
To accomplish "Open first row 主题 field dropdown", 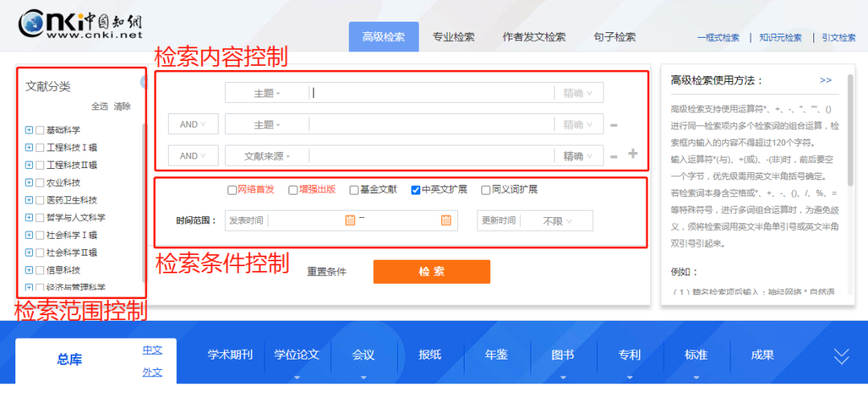I will 268,93.
